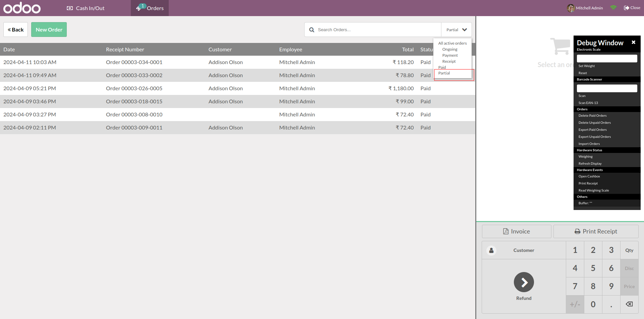Image resolution: width=644 pixels, height=319 pixels.
Task: Tap the decimal point key
Action: 611,305
